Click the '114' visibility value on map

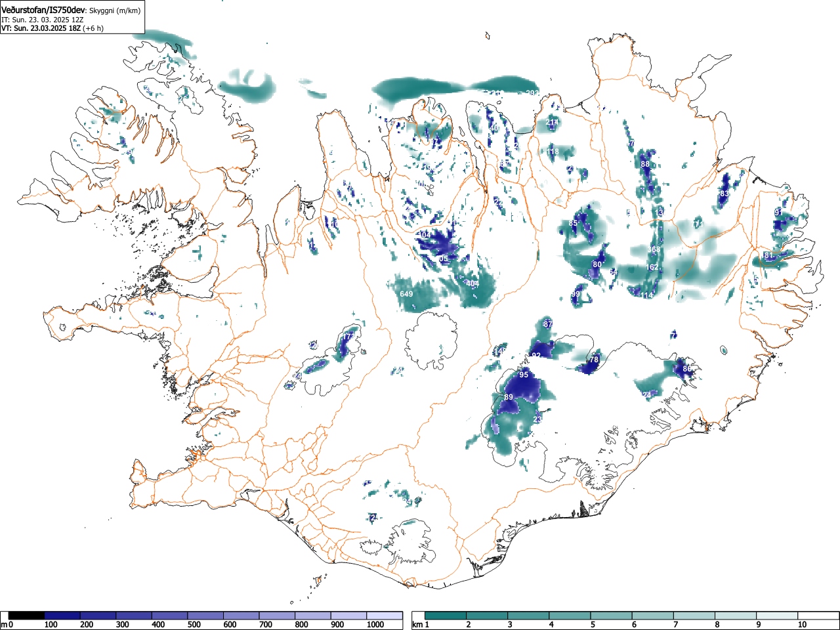[x=648, y=296]
